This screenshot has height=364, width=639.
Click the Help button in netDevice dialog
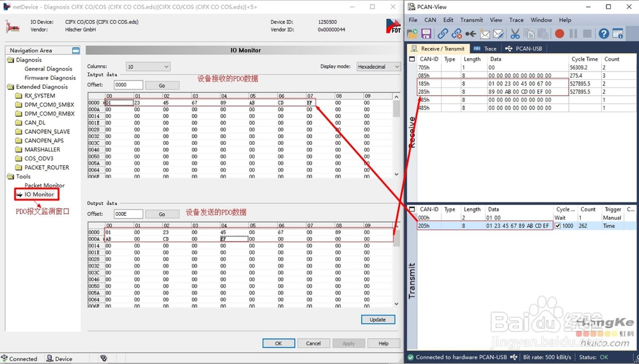[x=383, y=343]
